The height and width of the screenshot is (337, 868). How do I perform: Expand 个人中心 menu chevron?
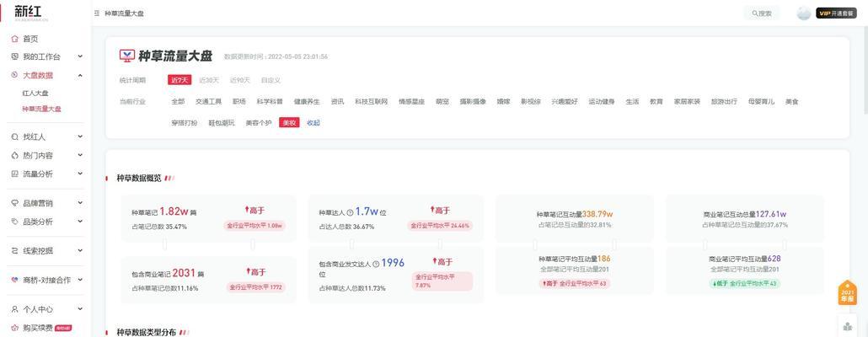(80, 309)
